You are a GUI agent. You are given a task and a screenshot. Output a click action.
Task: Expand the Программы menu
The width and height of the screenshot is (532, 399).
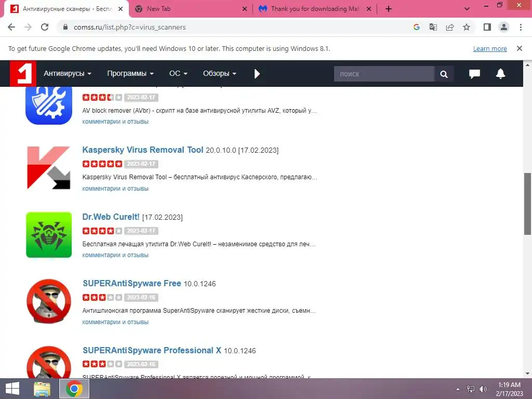tap(130, 73)
